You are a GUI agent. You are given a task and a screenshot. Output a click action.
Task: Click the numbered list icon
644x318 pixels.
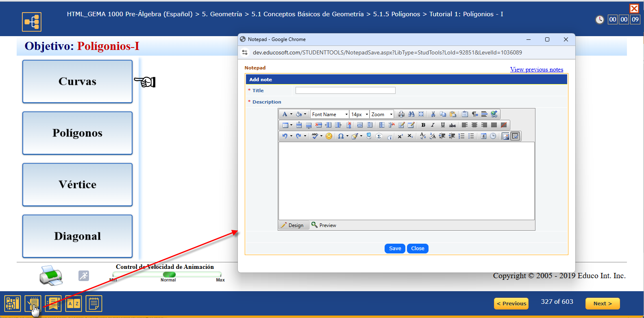[461, 136]
